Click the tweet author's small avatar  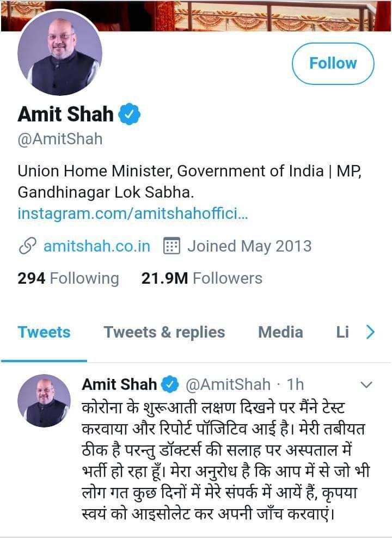coord(44,401)
